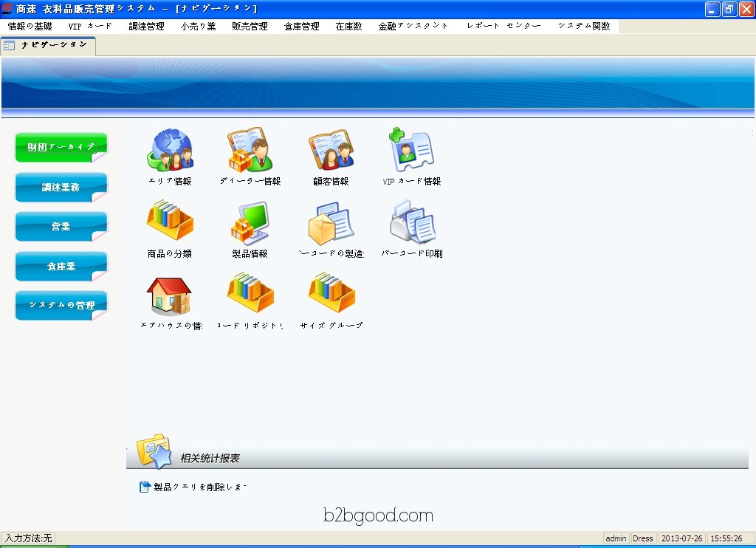
Task: Click the バーコード印刷 printer icon
Action: pos(412,222)
